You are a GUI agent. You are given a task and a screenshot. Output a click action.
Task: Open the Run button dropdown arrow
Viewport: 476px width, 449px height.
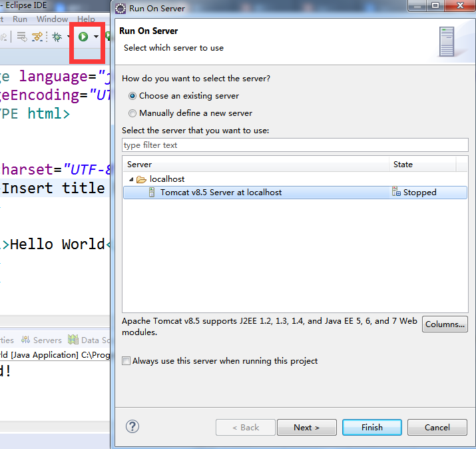[x=97, y=37]
